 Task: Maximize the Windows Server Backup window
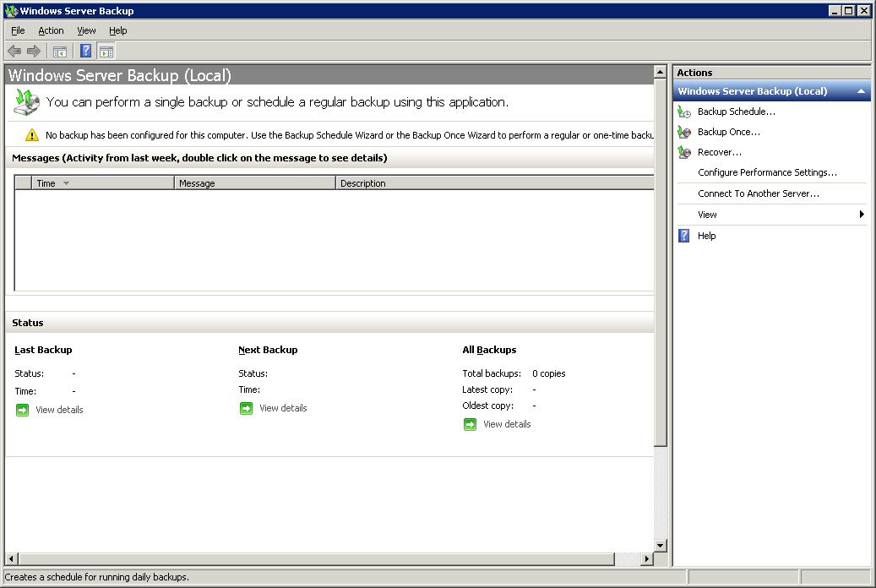coord(849,11)
